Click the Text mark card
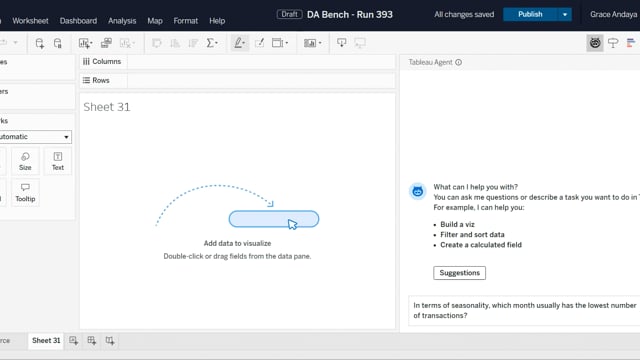The image size is (640, 360). 58,162
